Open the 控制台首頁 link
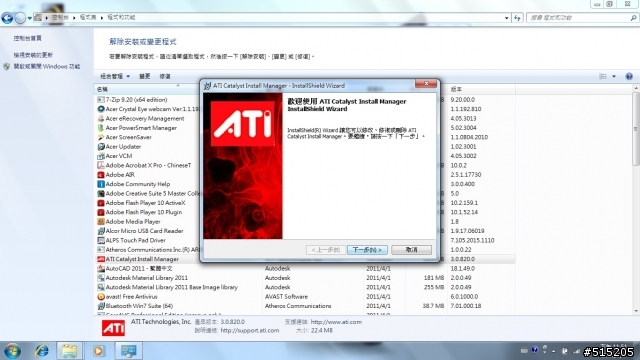The height and width of the screenshot is (360, 640). click(27, 38)
